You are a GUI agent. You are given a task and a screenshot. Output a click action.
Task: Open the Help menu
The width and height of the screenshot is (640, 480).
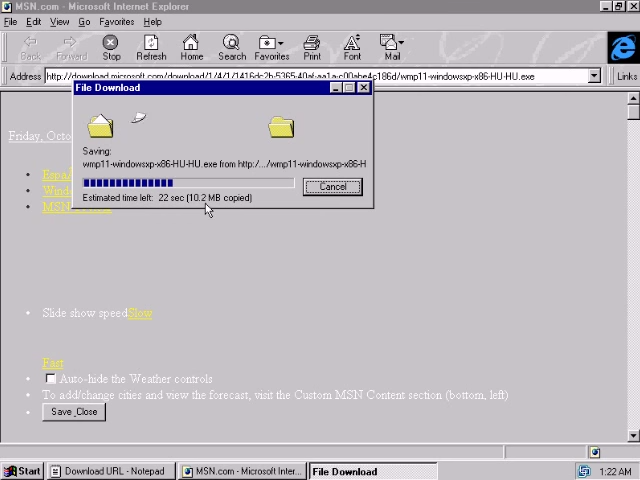(x=152, y=22)
